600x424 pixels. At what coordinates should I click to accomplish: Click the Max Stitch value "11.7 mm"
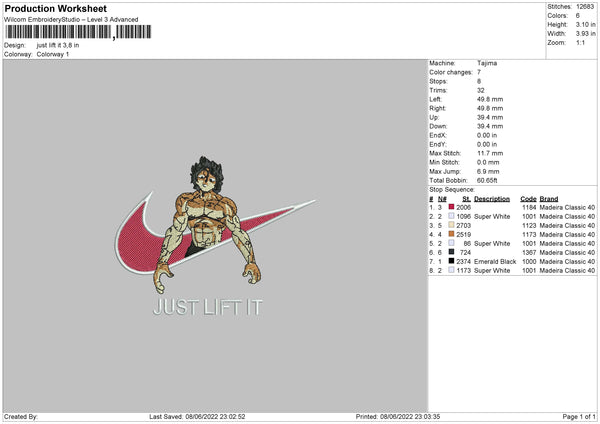490,153
